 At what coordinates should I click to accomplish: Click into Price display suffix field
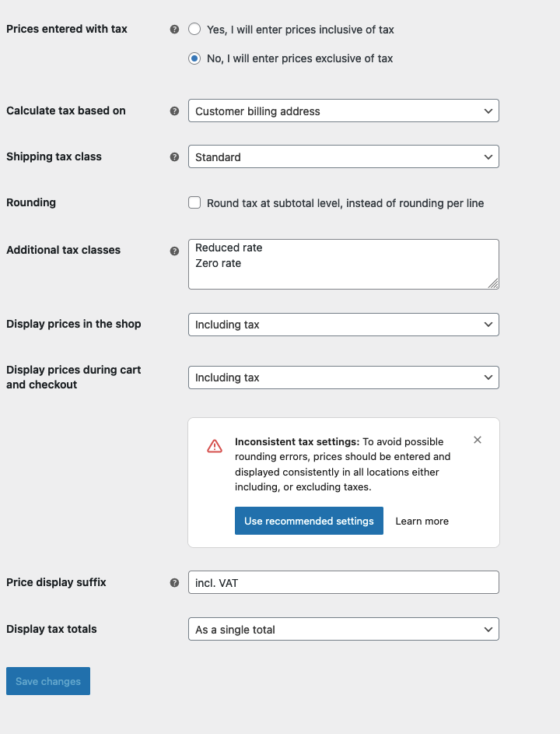[344, 582]
